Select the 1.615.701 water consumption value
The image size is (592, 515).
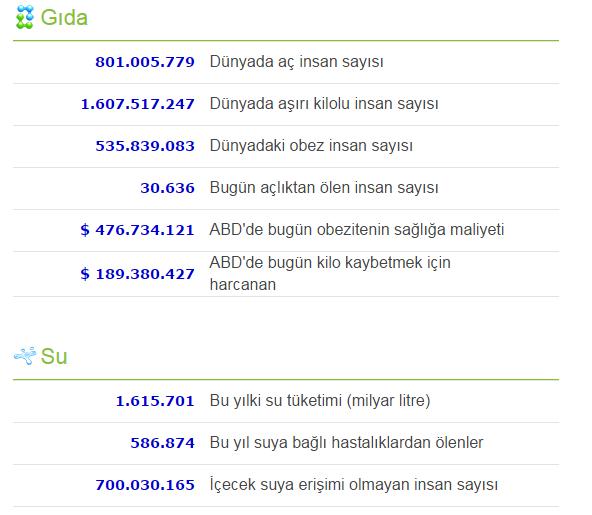(x=155, y=401)
